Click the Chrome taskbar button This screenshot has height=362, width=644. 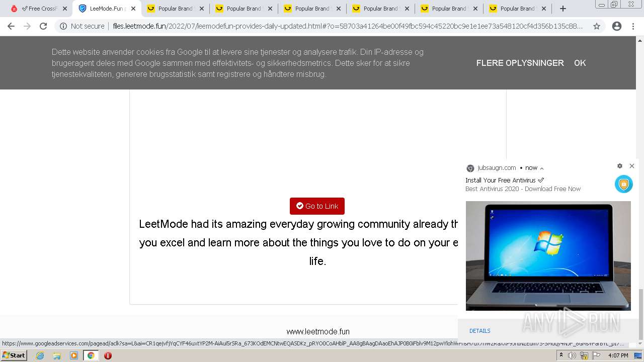91,355
